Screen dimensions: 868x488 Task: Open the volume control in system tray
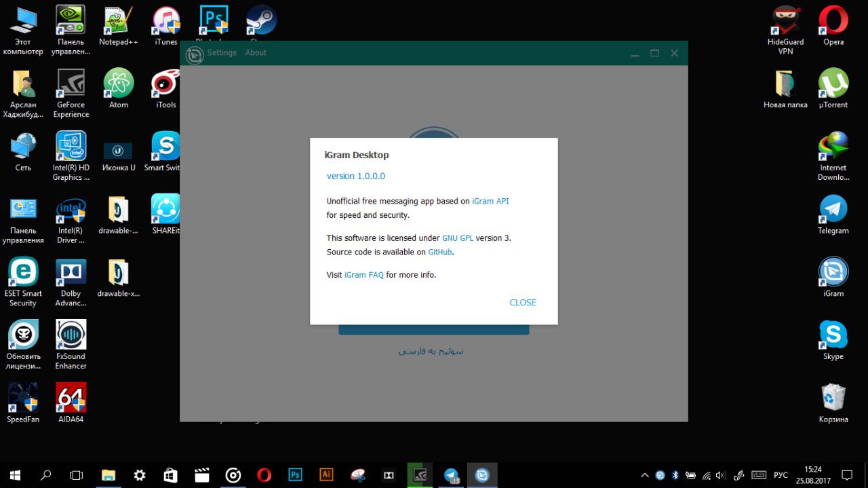click(721, 475)
